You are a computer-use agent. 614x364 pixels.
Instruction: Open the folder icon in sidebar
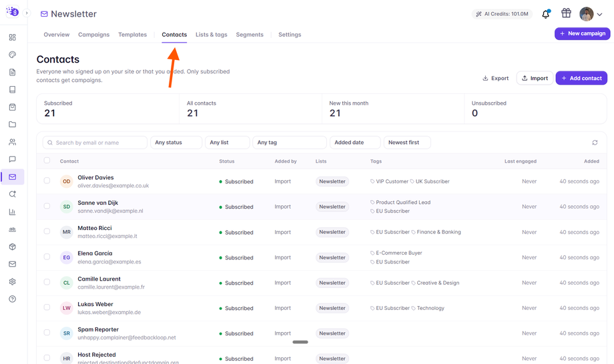tap(13, 124)
